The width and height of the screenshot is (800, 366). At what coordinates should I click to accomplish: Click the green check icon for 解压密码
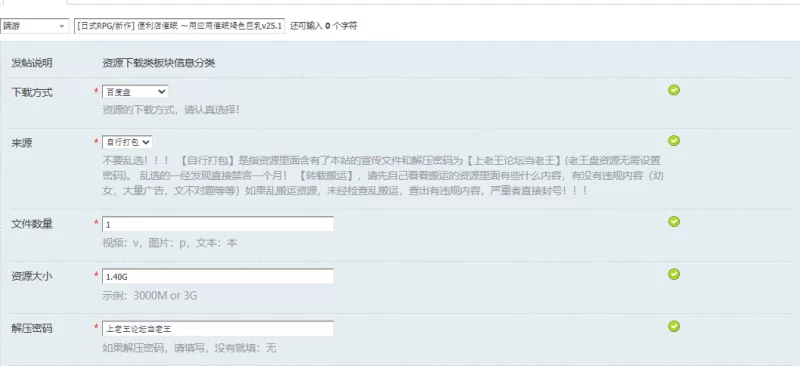(674, 326)
